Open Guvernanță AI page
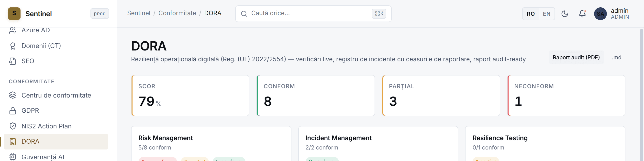Image resolution: width=644 pixels, height=161 pixels. pyautogui.click(x=56, y=157)
